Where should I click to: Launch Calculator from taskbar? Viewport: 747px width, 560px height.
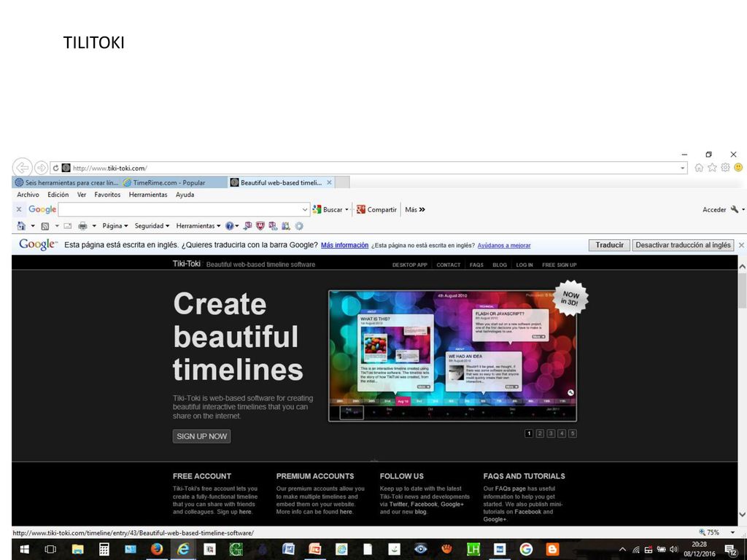point(104,549)
